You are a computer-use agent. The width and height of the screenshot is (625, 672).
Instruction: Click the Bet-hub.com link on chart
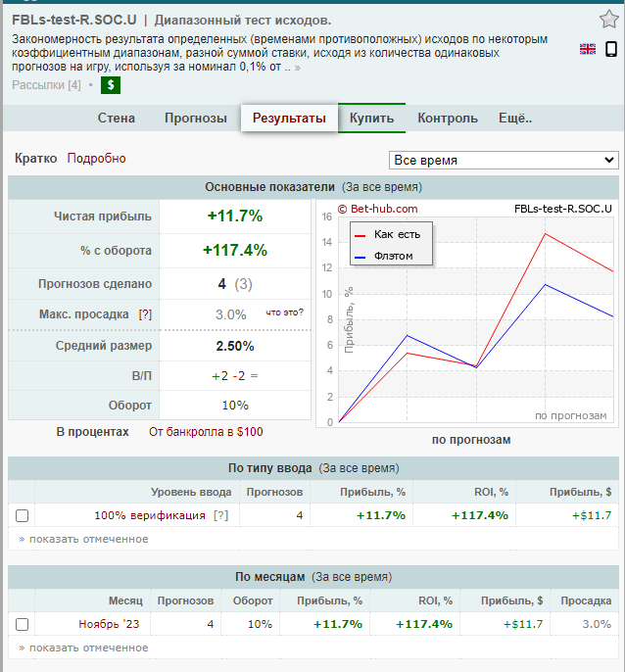(x=378, y=209)
